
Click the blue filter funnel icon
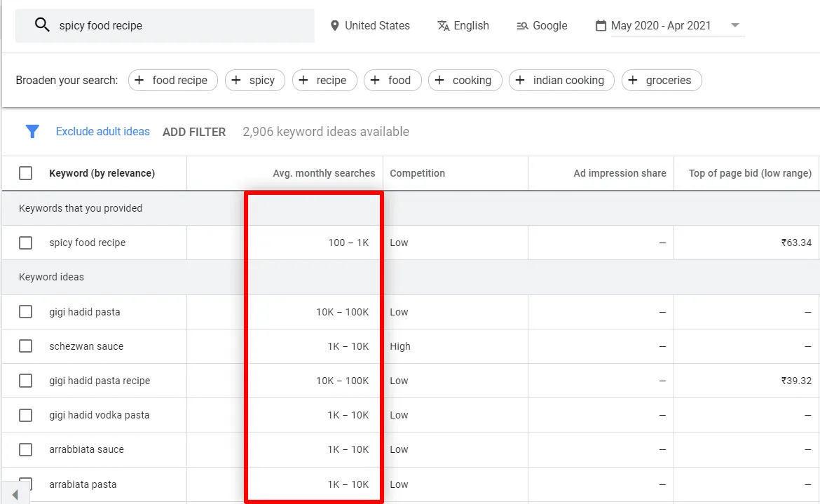[32, 131]
